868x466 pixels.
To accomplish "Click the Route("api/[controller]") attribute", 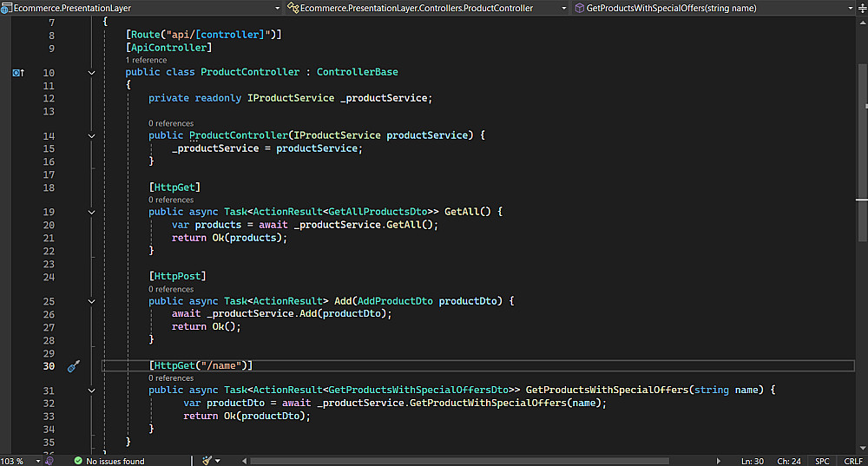I will pos(204,35).
